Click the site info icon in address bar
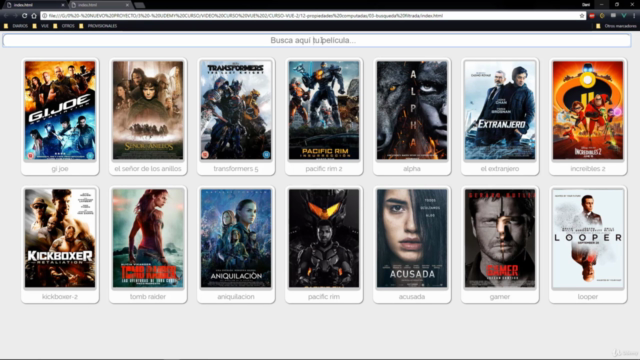The width and height of the screenshot is (640, 360). coord(44,16)
